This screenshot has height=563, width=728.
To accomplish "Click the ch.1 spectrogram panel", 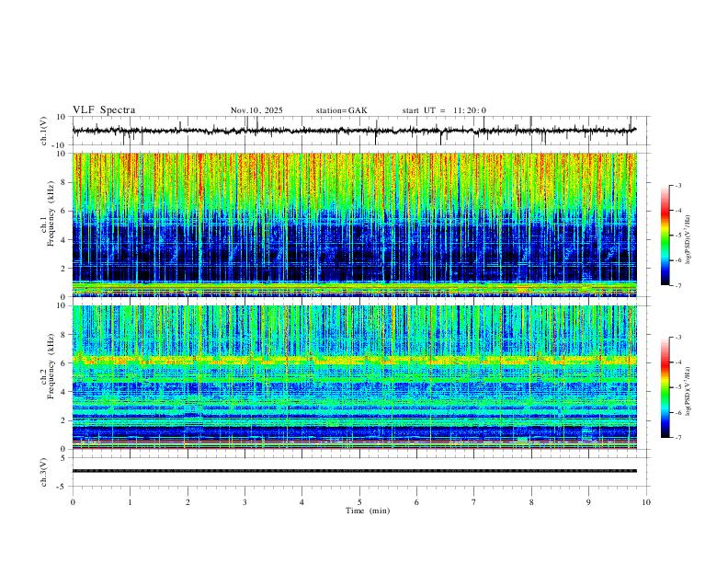I will pos(354,224).
